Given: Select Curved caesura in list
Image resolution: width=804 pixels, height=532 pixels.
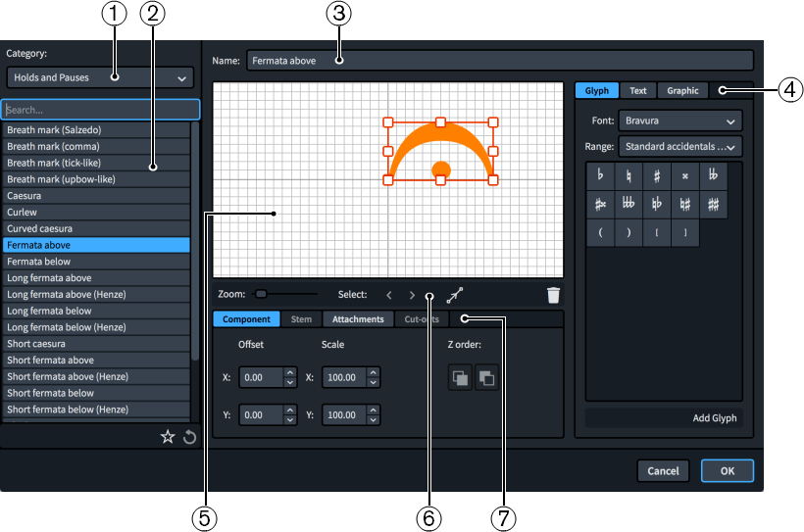Looking at the screenshot, I should click(x=96, y=228).
